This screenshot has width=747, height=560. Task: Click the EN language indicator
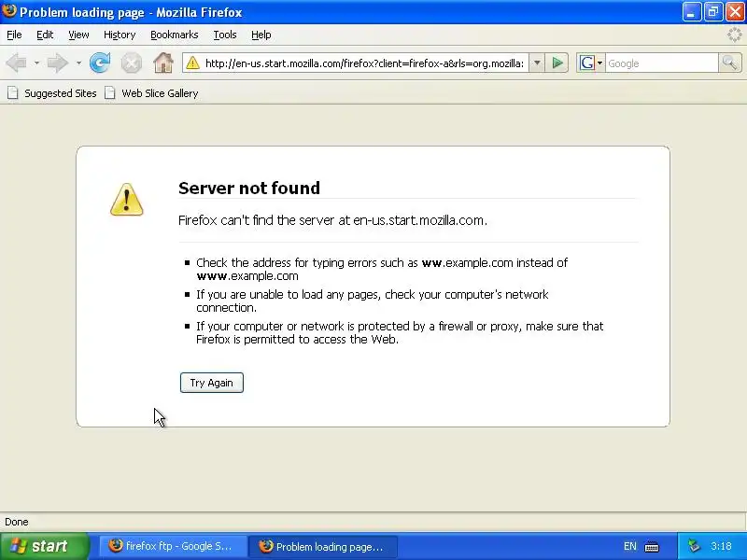pyautogui.click(x=629, y=546)
